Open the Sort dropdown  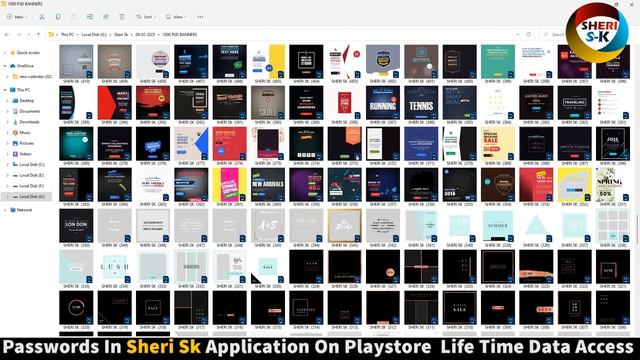[x=146, y=17]
